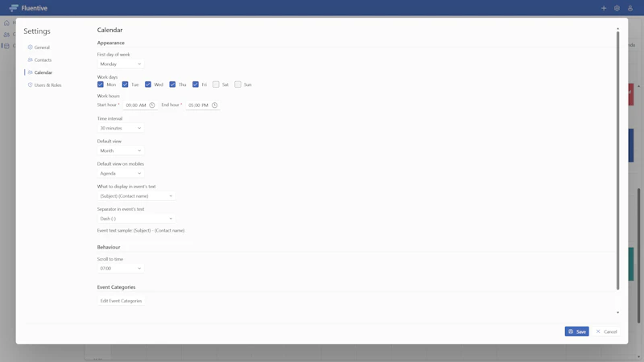Open the First day of week dropdown
The height and width of the screenshot is (362, 644).
[x=120, y=64]
